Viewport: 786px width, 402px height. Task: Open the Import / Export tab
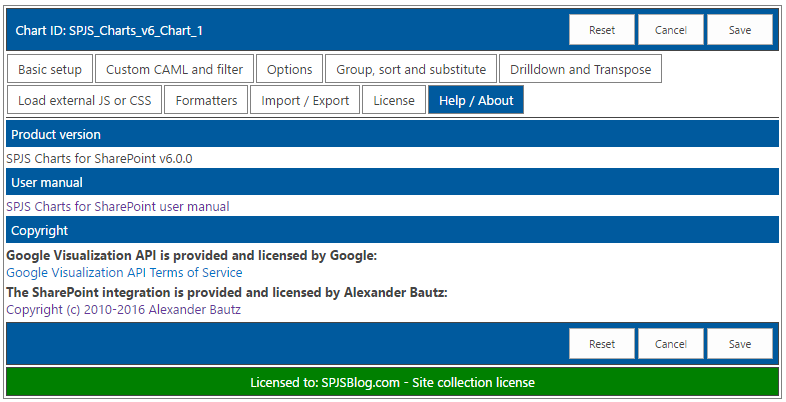pyautogui.click(x=305, y=100)
